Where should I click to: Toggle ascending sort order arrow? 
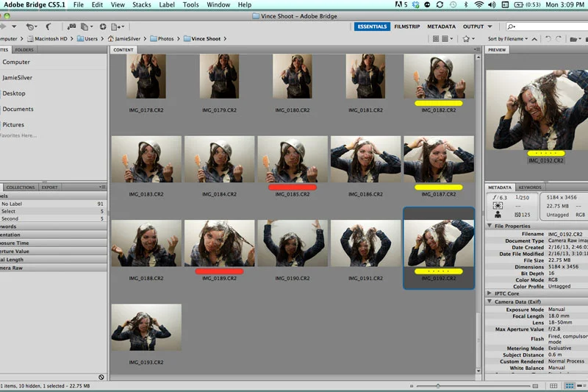[x=534, y=39]
